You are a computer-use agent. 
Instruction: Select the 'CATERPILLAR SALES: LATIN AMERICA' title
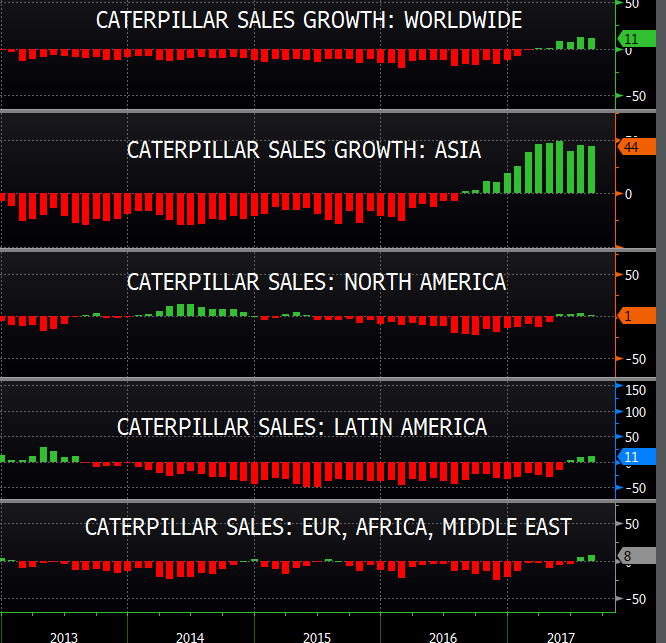[302, 427]
